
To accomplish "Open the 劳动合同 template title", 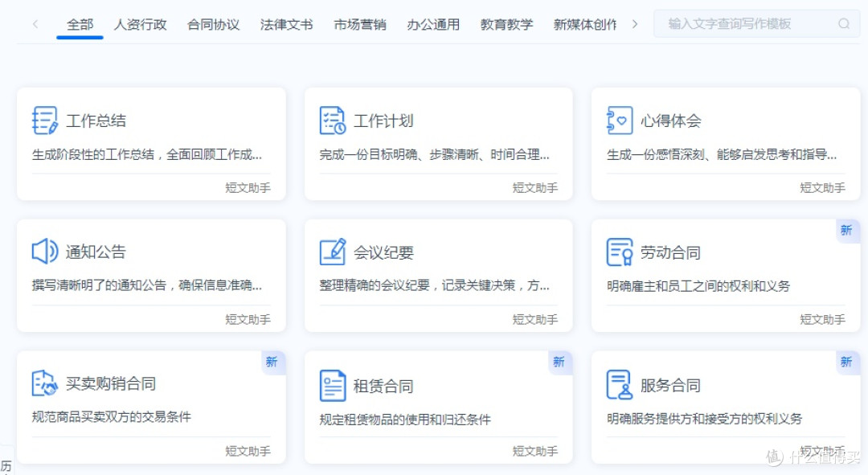I will 670,252.
